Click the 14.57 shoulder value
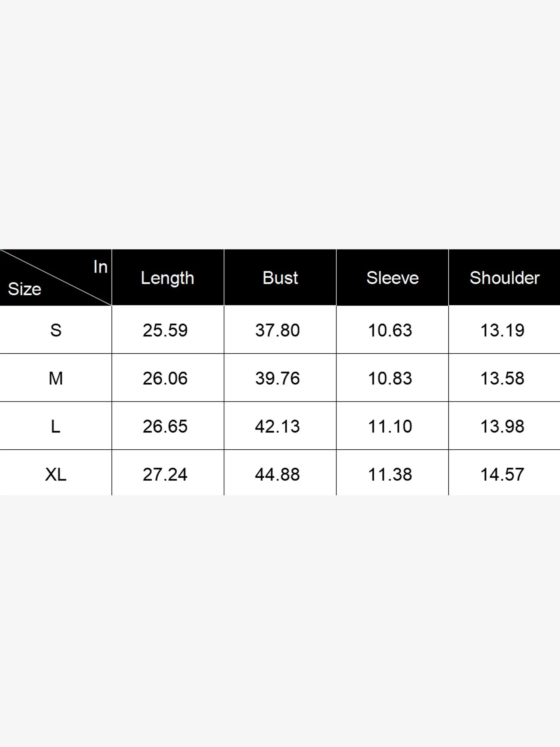This screenshot has width=560, height=747. [x=502, y=474]
